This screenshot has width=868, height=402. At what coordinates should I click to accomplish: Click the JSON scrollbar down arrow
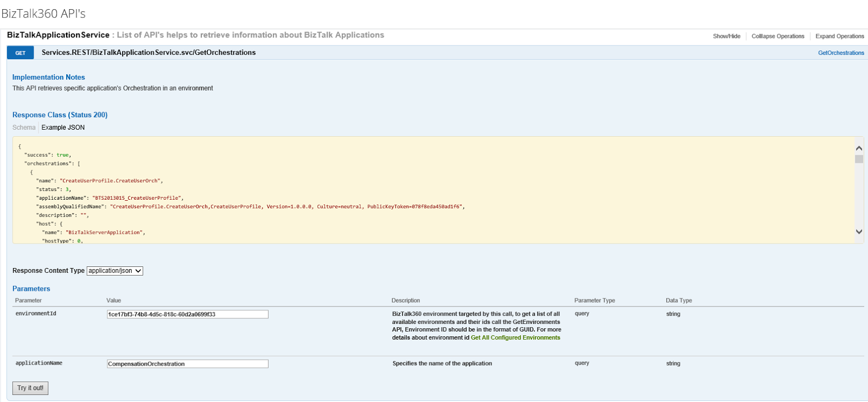point(859,232)
